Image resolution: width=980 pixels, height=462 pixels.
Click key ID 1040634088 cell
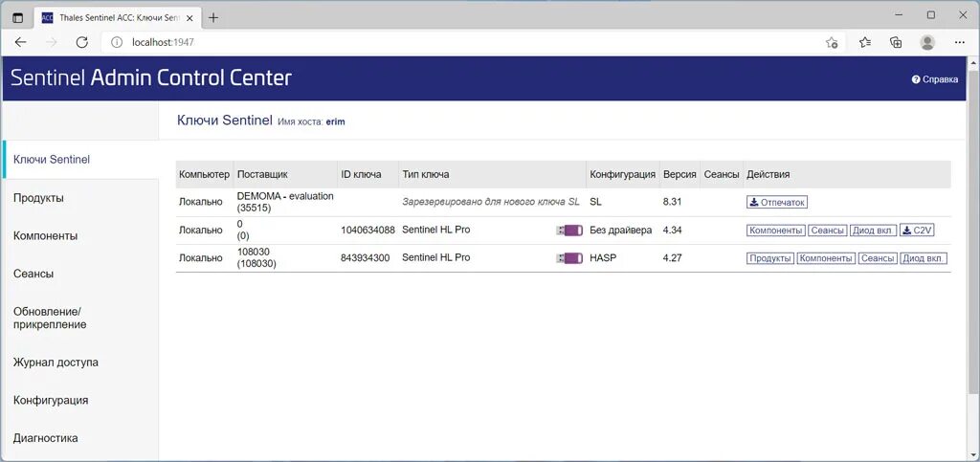coord(368,231)
